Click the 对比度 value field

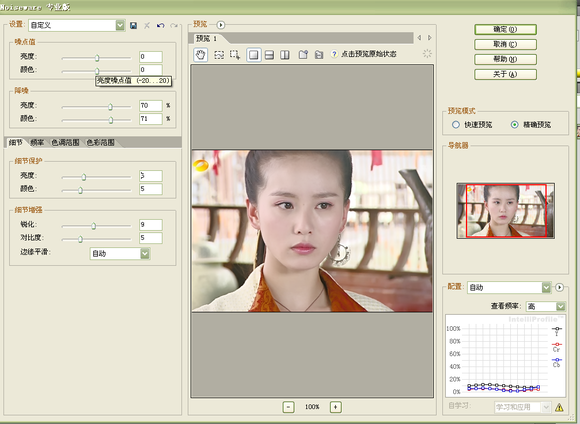(x=151, y=238)
